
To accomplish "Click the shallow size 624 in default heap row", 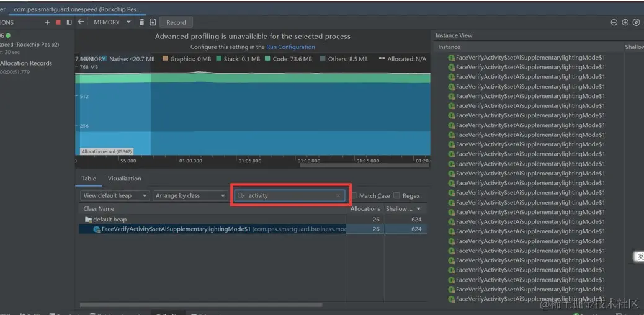I will (x=416, y=220).
